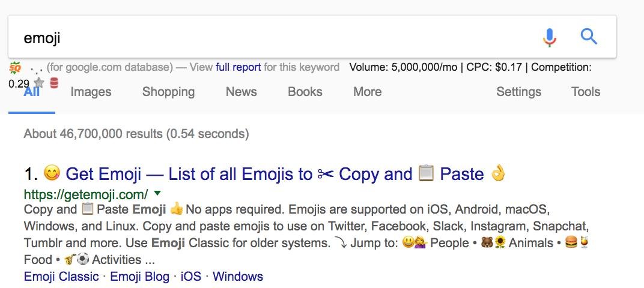Open the search Tools options
644x288 pixels.
point(586,92)
